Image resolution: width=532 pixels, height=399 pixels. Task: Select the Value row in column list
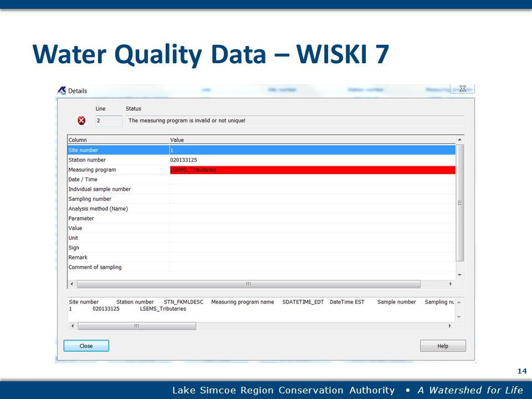coord(261,228)
